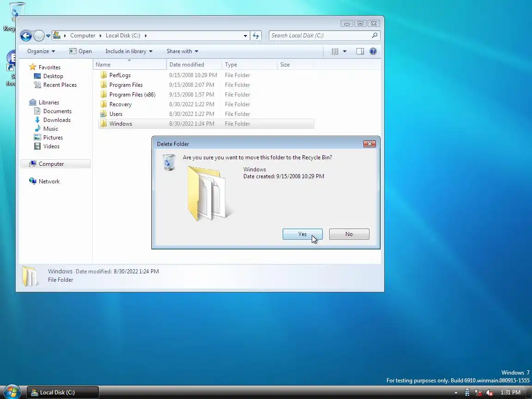This screenshot has height=399, width=532.
Task: Click the greyed Forward navigation button
Action: point(39,36)
